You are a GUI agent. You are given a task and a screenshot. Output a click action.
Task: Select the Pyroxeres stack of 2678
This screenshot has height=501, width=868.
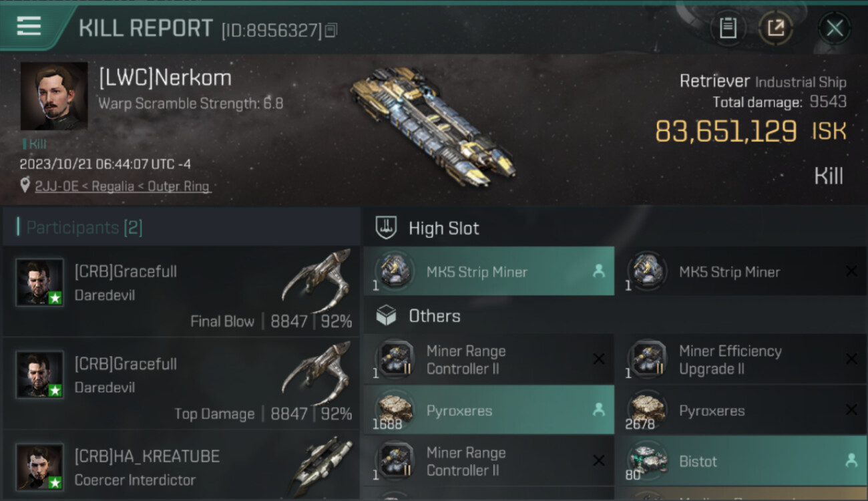click(x=741, y=410)
